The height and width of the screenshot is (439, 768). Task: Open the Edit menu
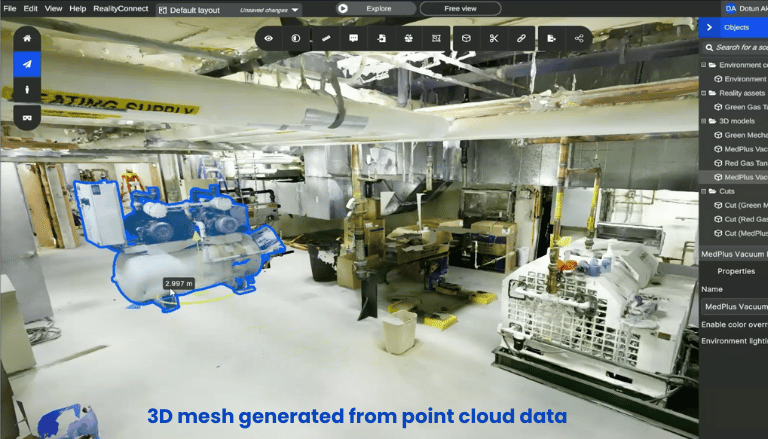pos(30,8)
